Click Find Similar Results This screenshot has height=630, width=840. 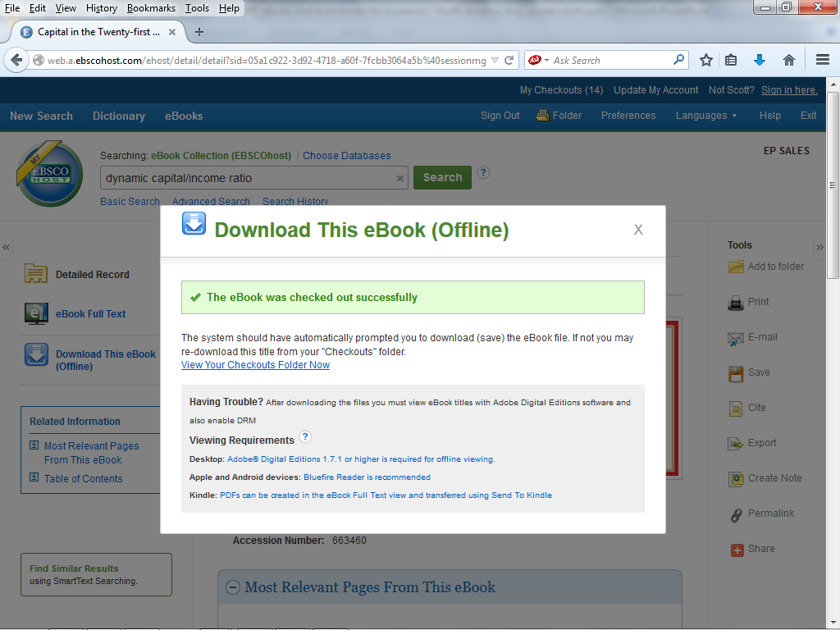74,568
